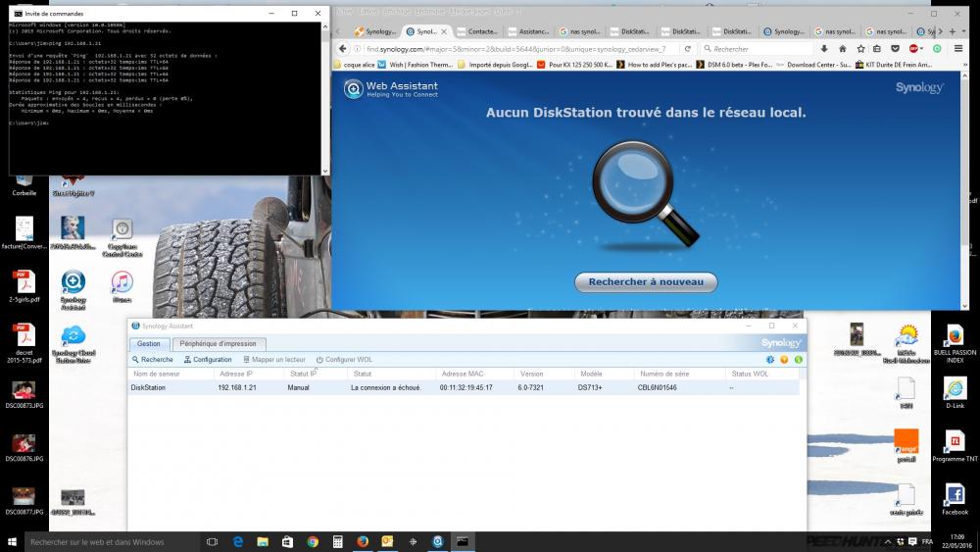Sort by Nom de serveur column header

[171, 374]
